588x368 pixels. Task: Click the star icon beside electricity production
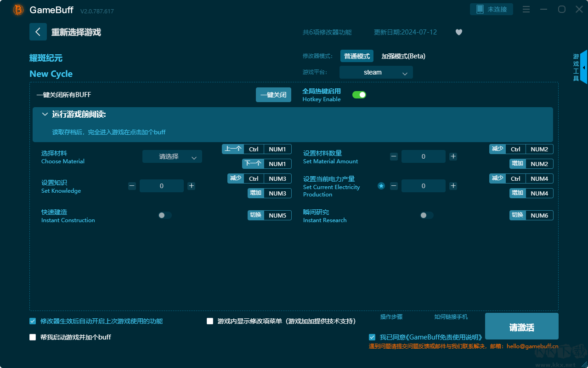381,186
